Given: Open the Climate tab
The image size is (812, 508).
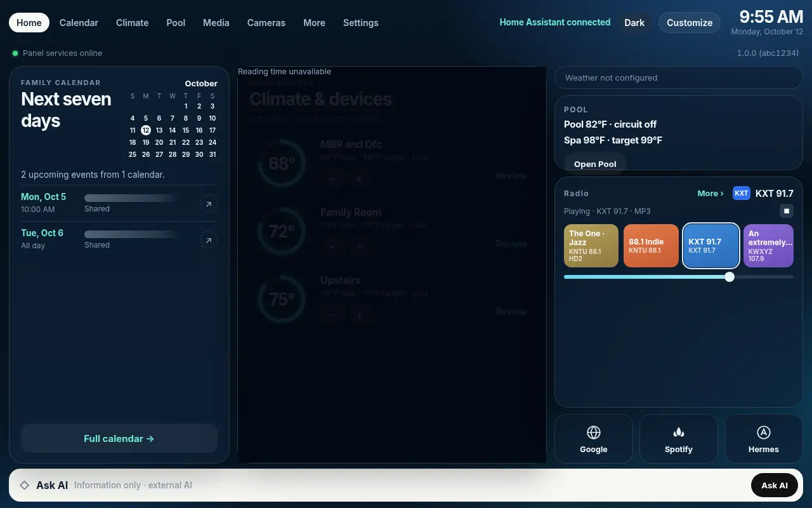Looking at the screenshot, I should pyautogui.click(x=133, y=22).
